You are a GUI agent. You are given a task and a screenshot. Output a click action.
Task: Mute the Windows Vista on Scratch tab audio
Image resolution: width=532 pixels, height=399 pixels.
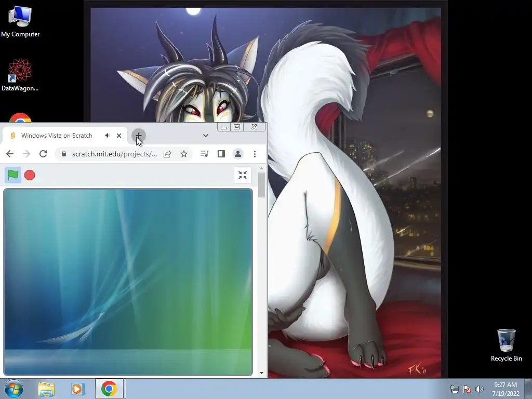[x=108, y=136]
